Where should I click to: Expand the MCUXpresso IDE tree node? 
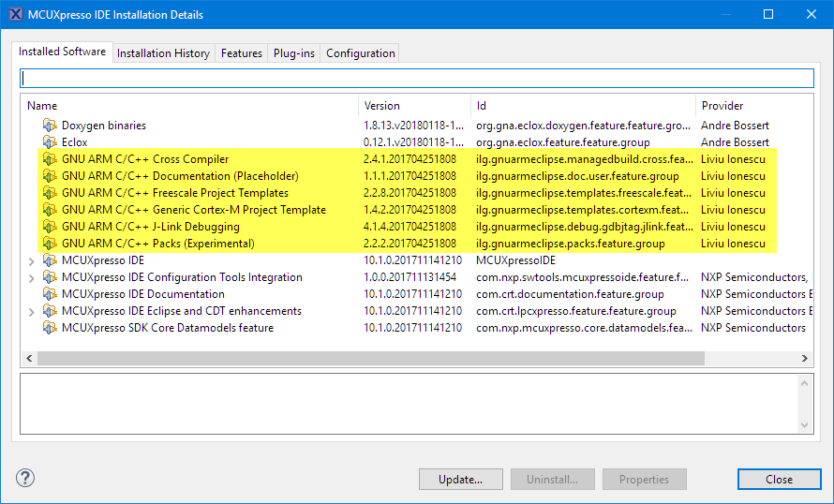coord(31,261)
